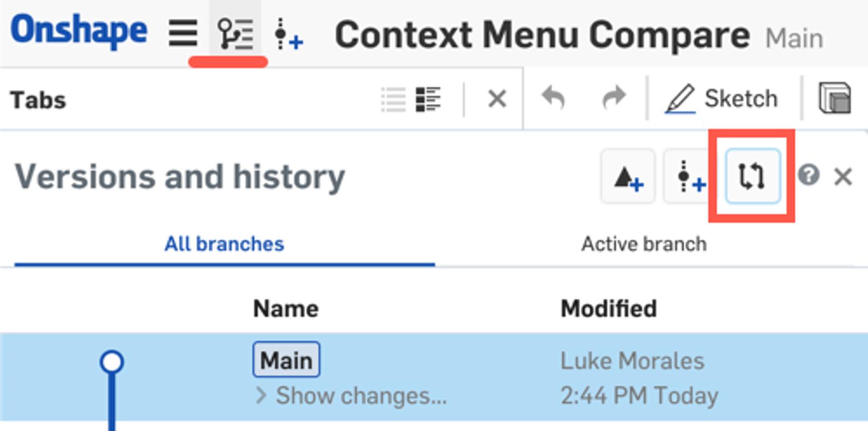Close the Versions and history panel
The image size is (868, 431).
tap(843, 177)
